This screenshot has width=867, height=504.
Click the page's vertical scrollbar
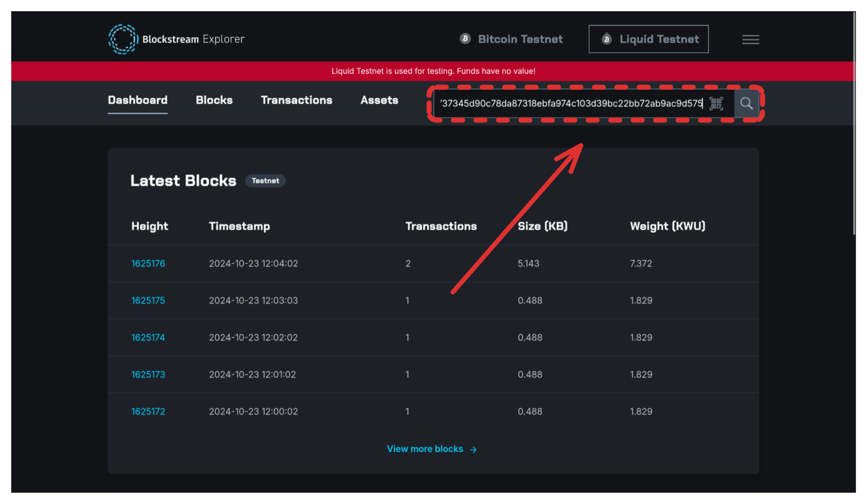click(854, 123)
